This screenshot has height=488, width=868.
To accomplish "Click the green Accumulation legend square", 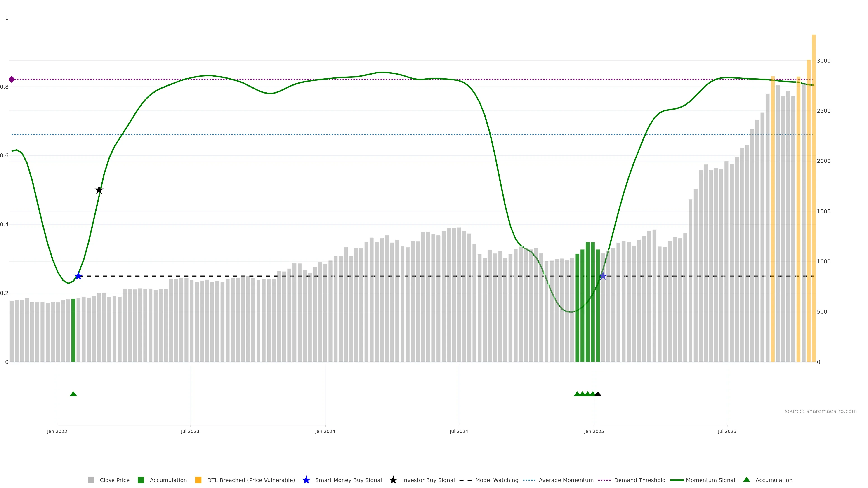I will [141, 480].
